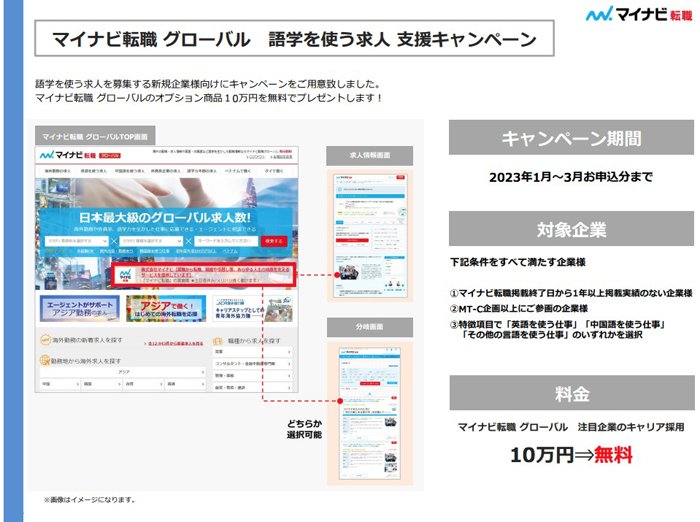Click the red 検索する search button

(274, 241)
